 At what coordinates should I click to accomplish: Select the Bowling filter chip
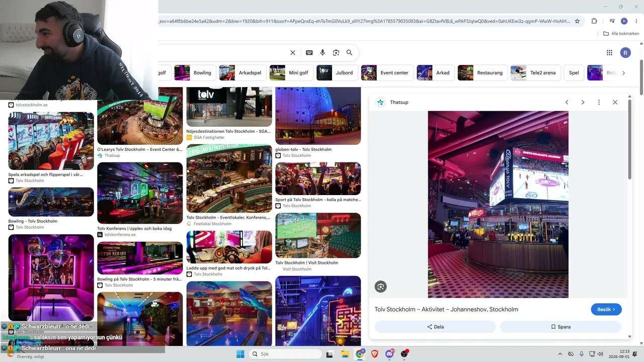(195, 73)
